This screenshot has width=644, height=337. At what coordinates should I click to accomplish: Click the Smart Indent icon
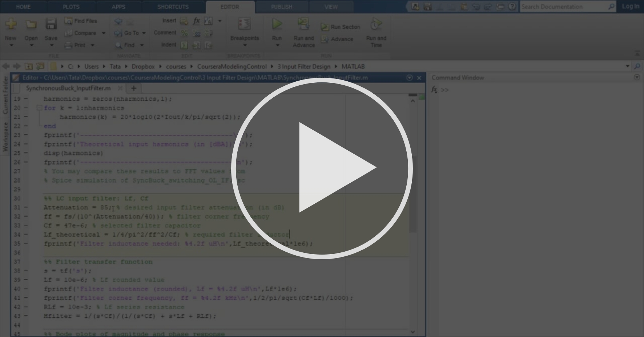click(x=184, y=45)
